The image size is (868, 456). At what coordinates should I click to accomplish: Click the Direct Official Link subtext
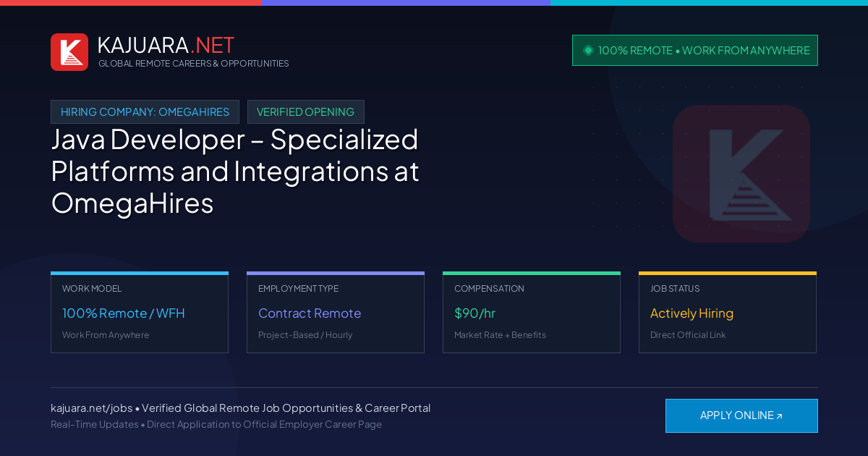(688, 335)
